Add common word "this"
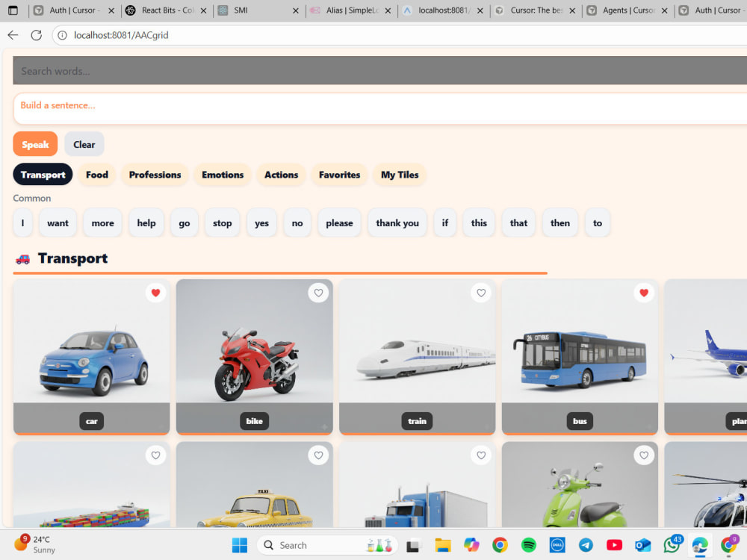747x560 pixels. click(479, 223)
